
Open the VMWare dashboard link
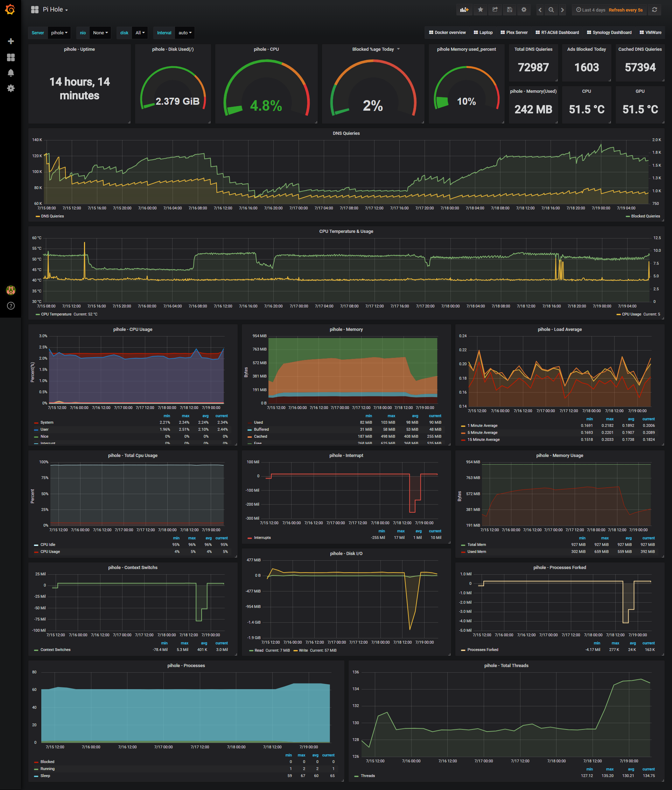pos(650,33)
